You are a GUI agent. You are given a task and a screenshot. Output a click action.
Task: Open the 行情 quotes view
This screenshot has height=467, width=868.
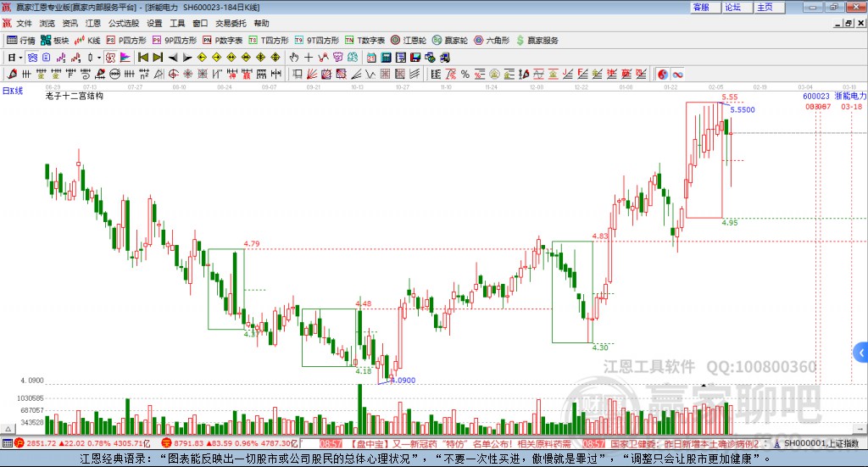[20, 41]
